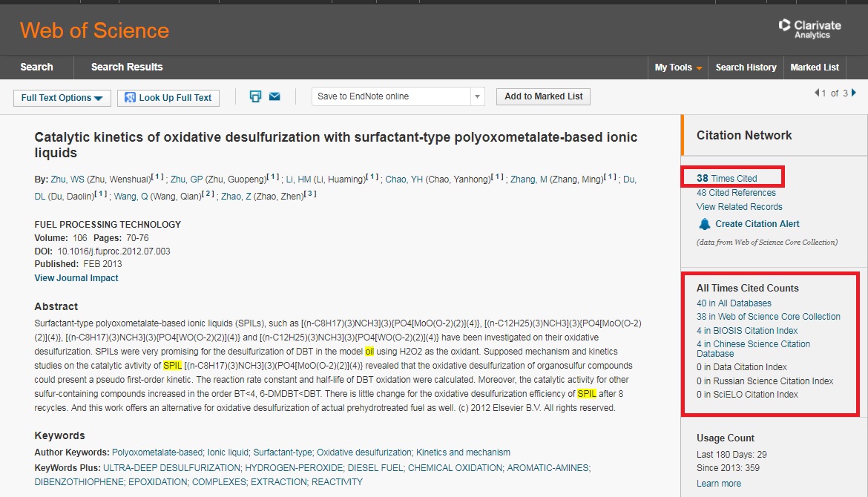The width and height of the screenshot is (868, 497).
Task: Click the Look Up Full Text button
Action: point(168,98)
